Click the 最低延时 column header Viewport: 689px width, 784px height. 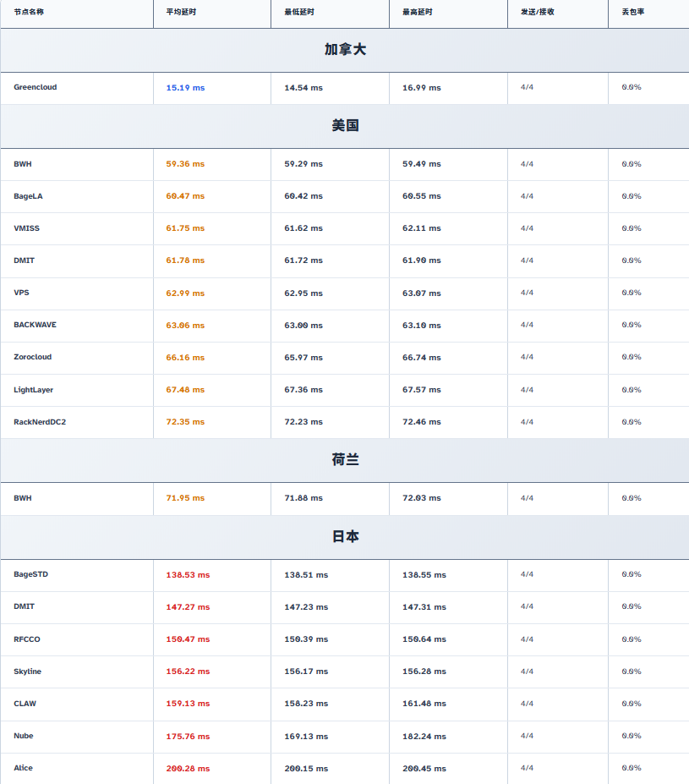301,14
